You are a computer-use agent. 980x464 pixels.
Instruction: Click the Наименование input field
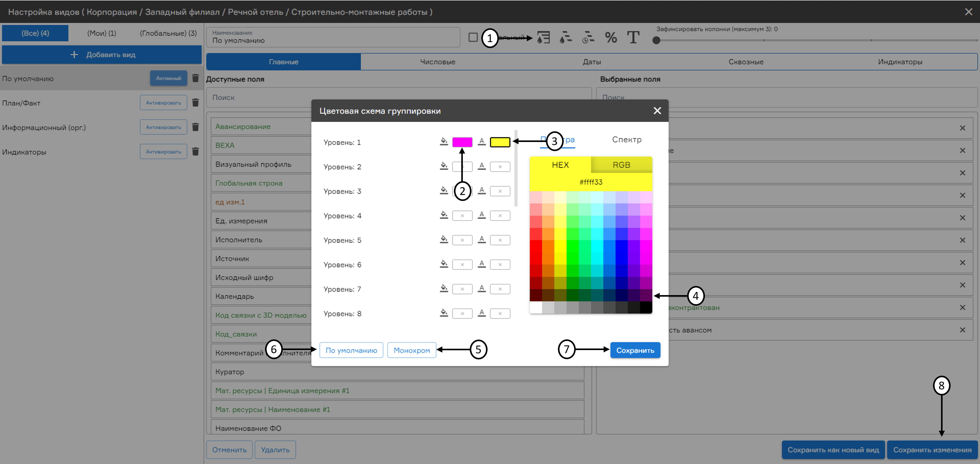tap(333, 37)
